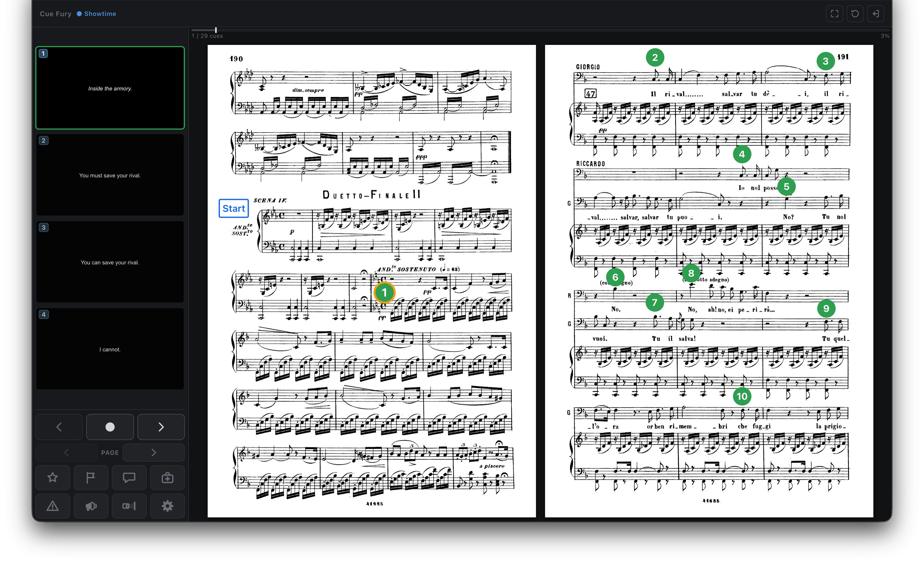924x564 pixels.
Task: Toggle fullscreen mode with the corner-brackets icon
Action: [834, 14]
